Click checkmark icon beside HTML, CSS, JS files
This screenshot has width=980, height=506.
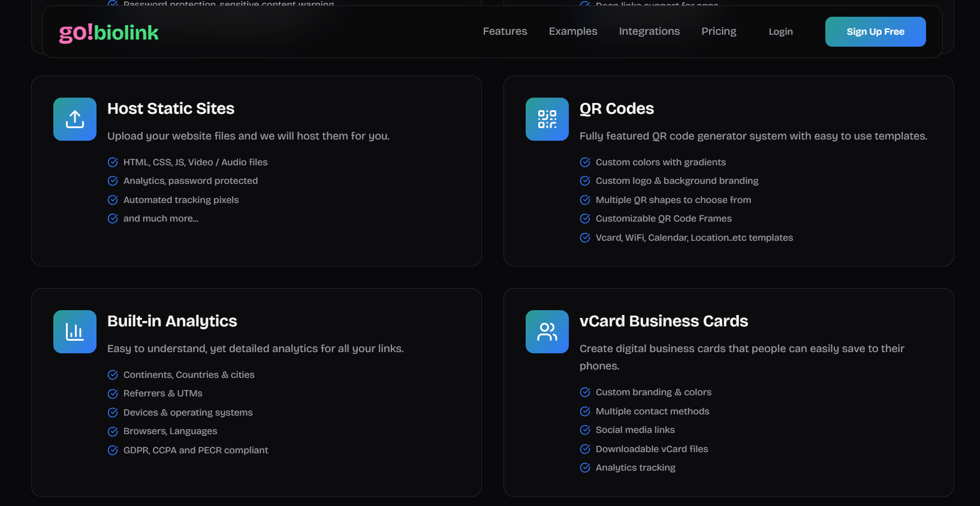[113, 162]
